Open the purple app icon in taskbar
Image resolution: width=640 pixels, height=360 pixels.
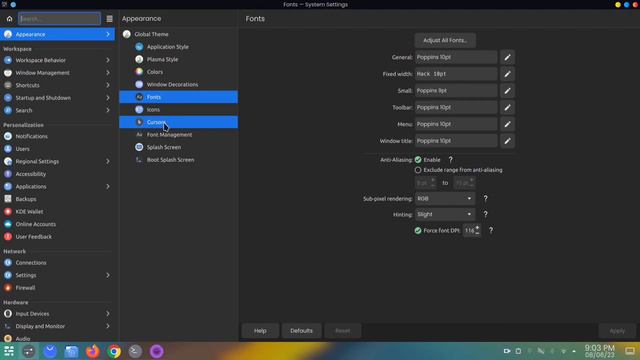click(x=157, y=351)
